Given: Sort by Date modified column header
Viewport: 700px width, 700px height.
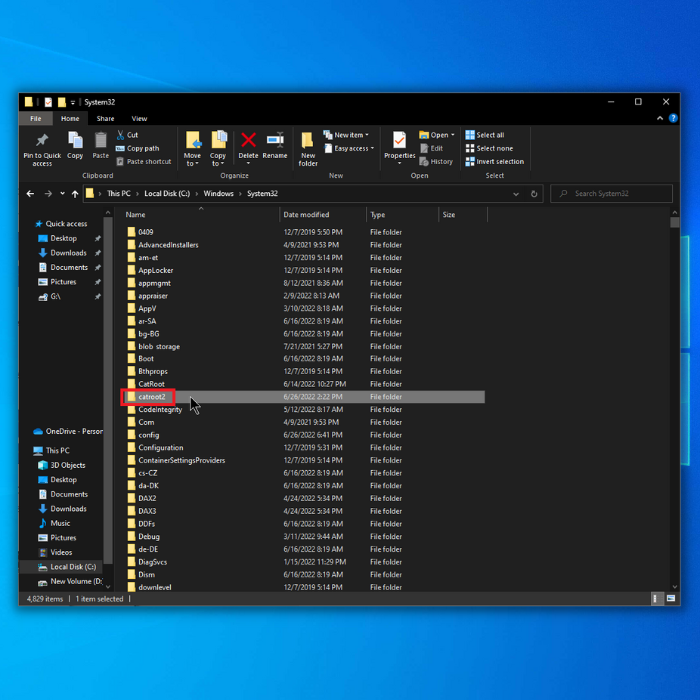Looking at the screenshot, I should (x=323, y=215).
